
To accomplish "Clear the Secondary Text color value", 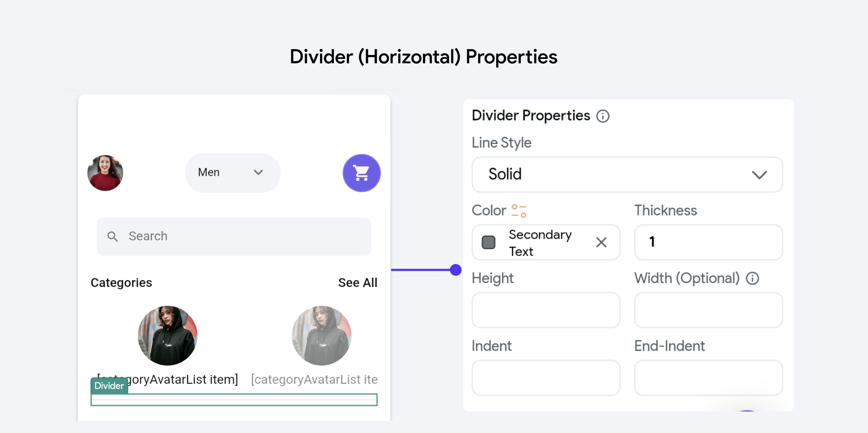I will [601, 242].
